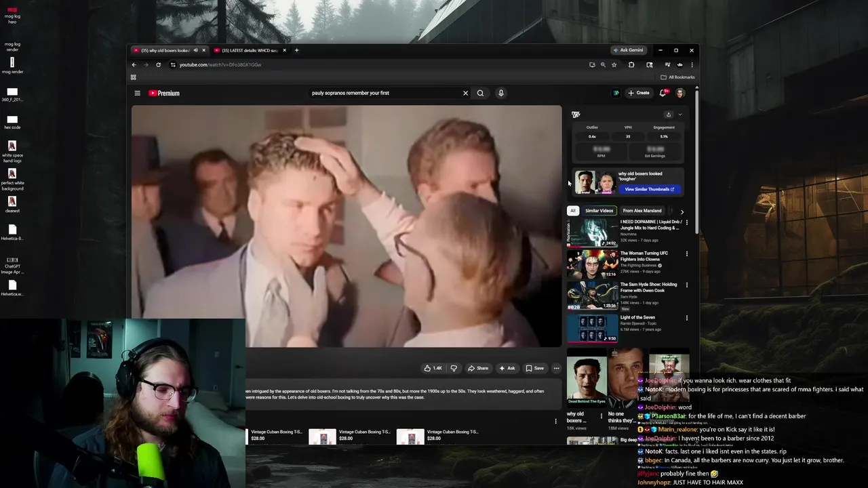
Task: Click the Ask button under video
Action: pos(507,368)
